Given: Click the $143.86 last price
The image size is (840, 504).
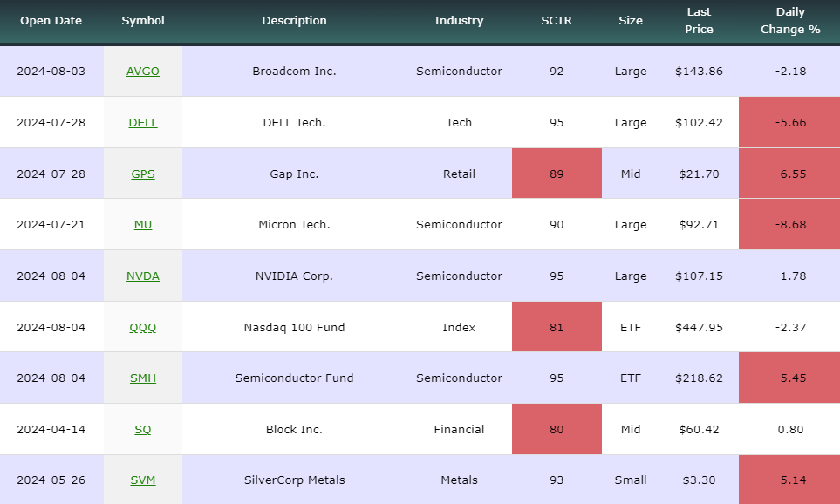Looking at the screenshot, I should coord(699,72).
